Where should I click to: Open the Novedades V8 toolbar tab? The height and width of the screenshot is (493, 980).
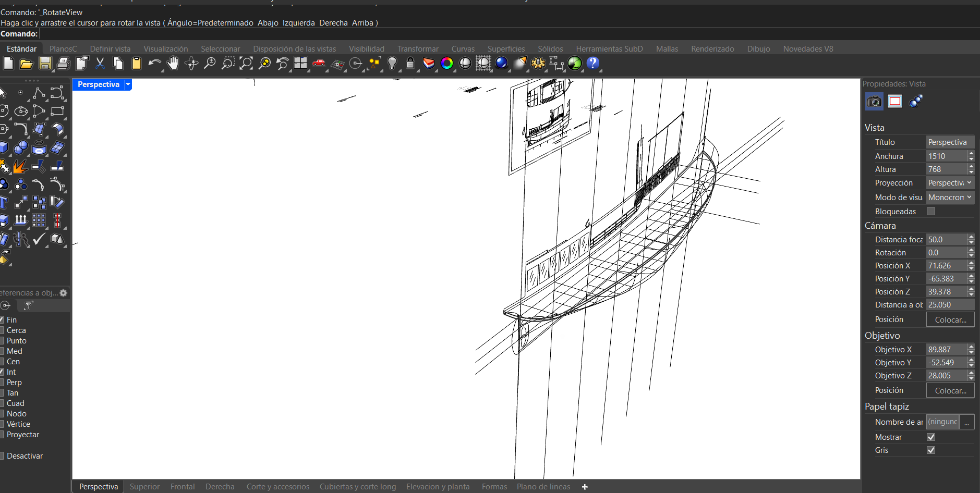pos(808,49)
